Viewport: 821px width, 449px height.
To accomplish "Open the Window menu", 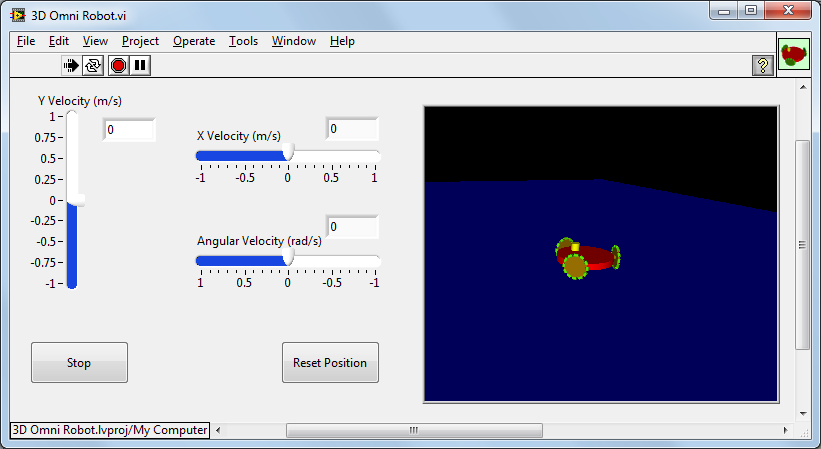I will click(293, 41).
